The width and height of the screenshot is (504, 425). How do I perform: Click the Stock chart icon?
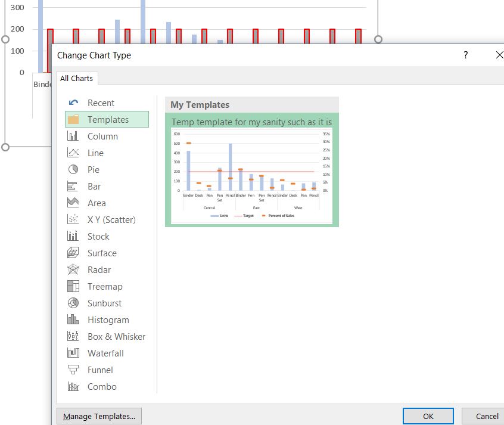pos(73,236)
